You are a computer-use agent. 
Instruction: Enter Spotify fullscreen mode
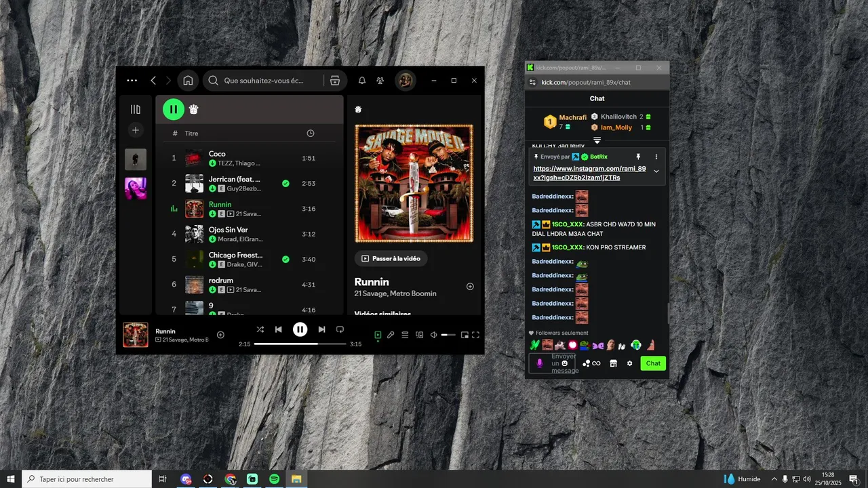(475, 335)
